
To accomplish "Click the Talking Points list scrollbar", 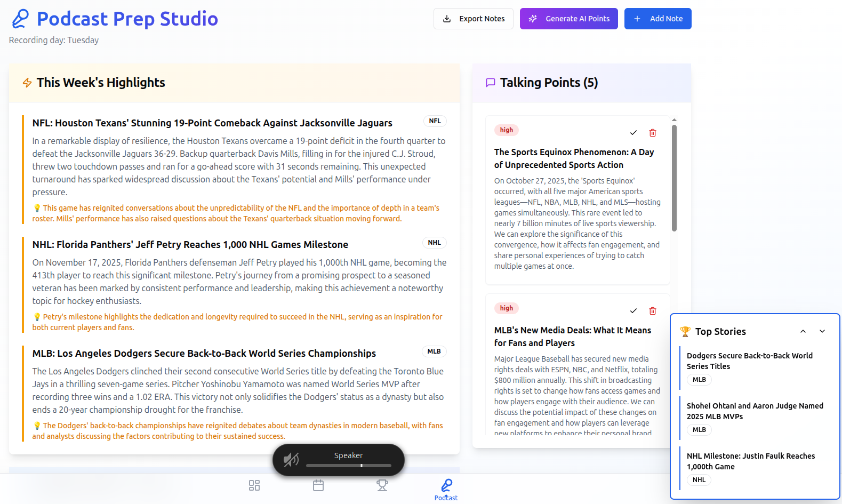I will click(674, 178).
